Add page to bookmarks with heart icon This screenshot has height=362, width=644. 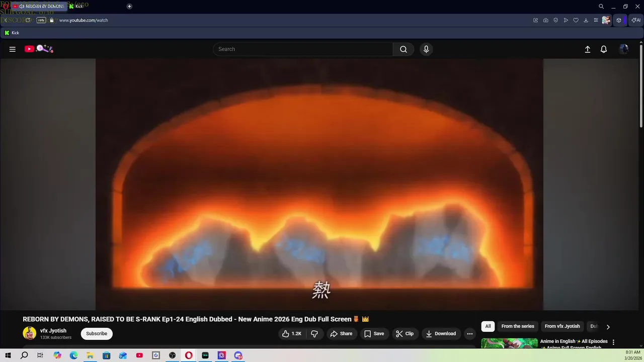pos(576,20)
